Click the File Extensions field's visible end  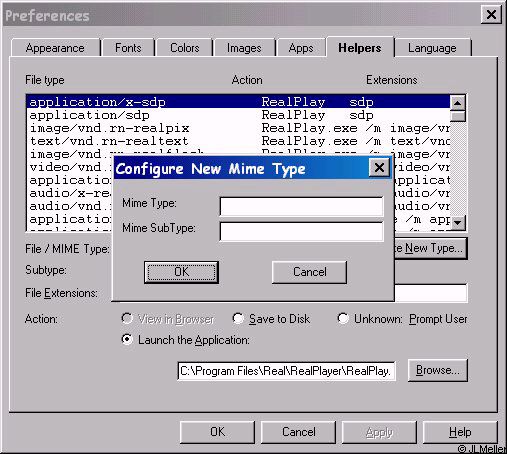431,293
